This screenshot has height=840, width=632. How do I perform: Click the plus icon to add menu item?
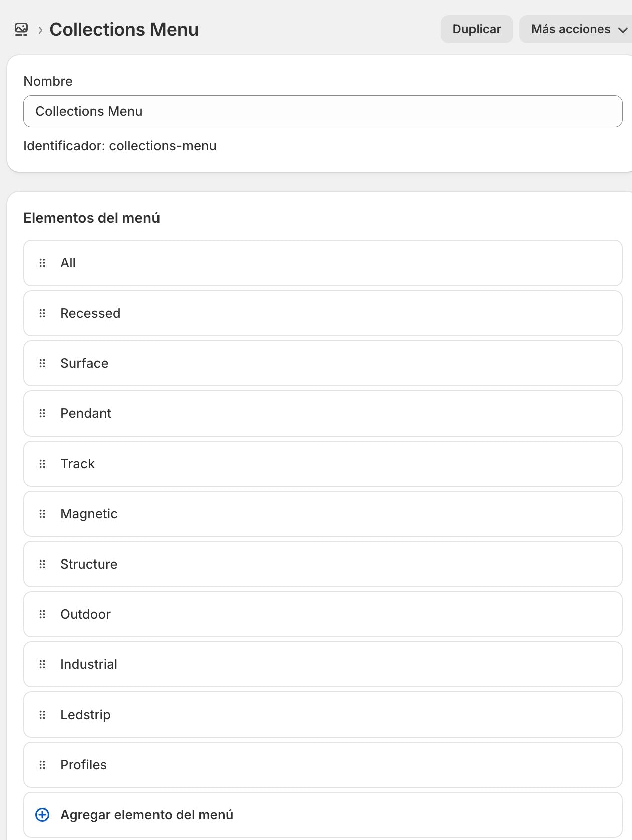click(x=42, y=815)
